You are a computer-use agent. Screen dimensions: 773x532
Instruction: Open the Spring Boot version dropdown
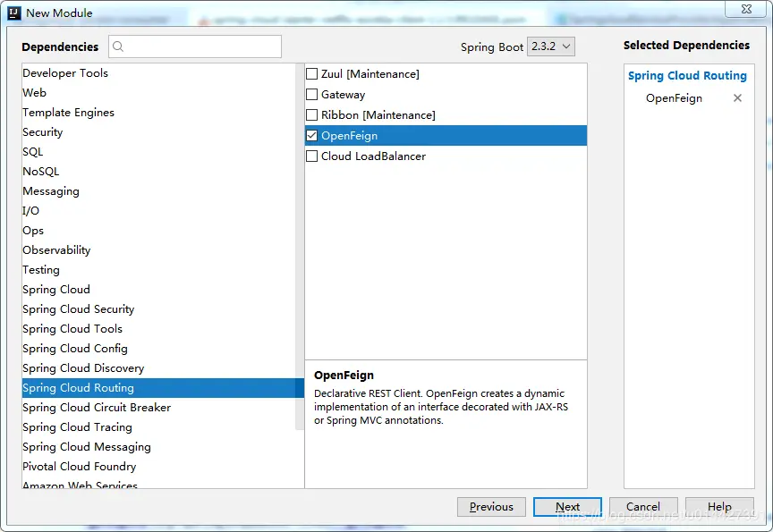tap(550, 46)
